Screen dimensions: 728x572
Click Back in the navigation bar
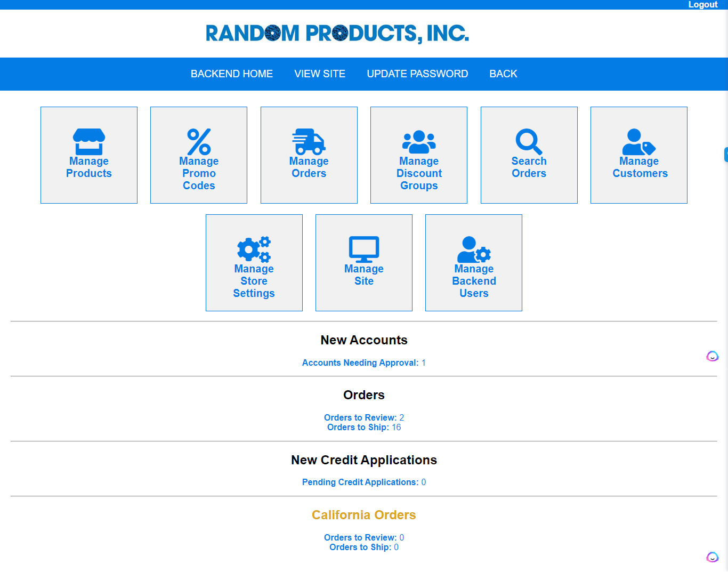pyautogui.click(x=503, y=74)
